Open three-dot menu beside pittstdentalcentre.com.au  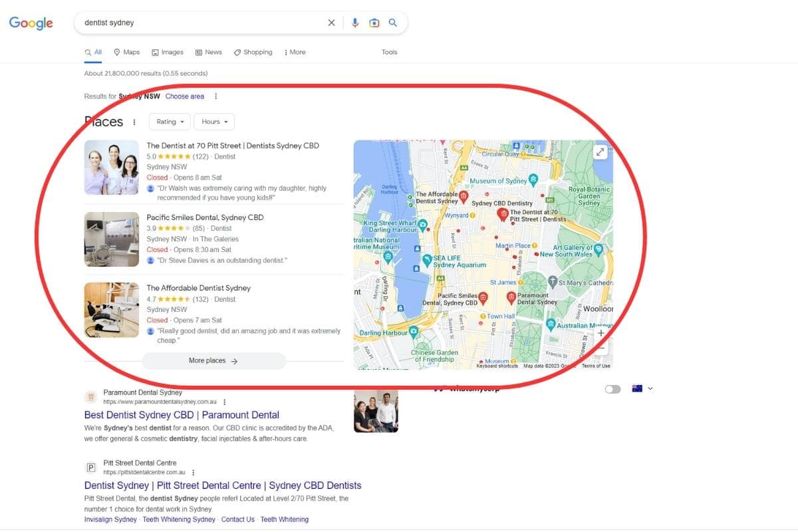194,472
